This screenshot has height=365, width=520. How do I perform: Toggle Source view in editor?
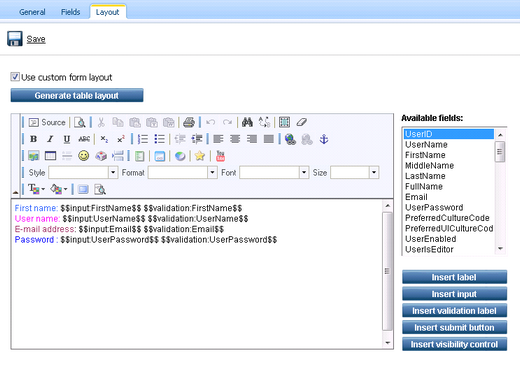(x=47, y=122)
